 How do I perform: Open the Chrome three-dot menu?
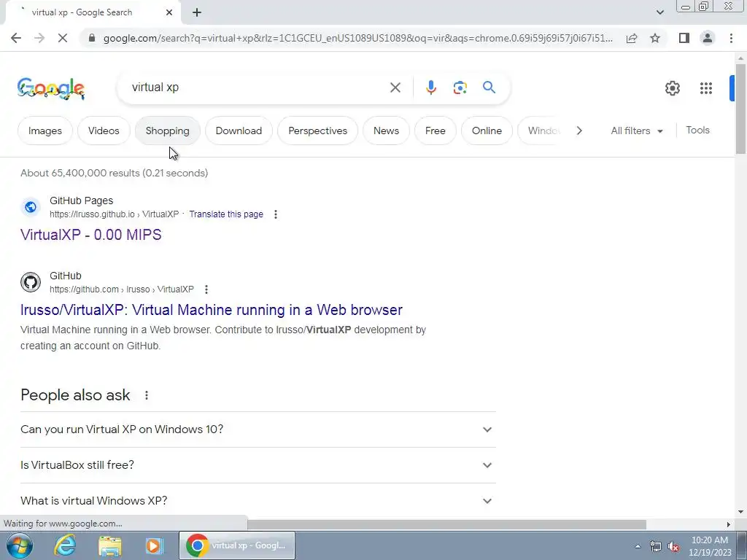[x=731, y=38]
